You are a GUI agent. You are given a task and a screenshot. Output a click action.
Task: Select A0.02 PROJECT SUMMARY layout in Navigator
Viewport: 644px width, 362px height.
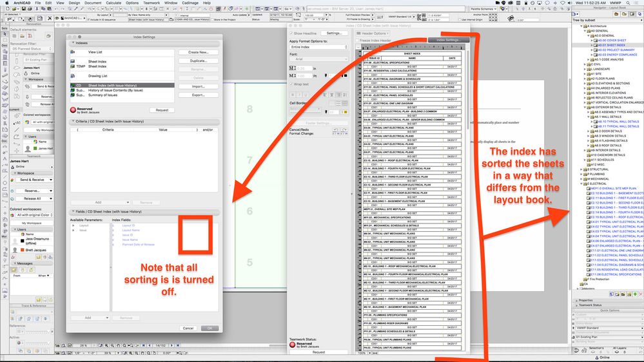pyautogui.click(x=616, y=50)
